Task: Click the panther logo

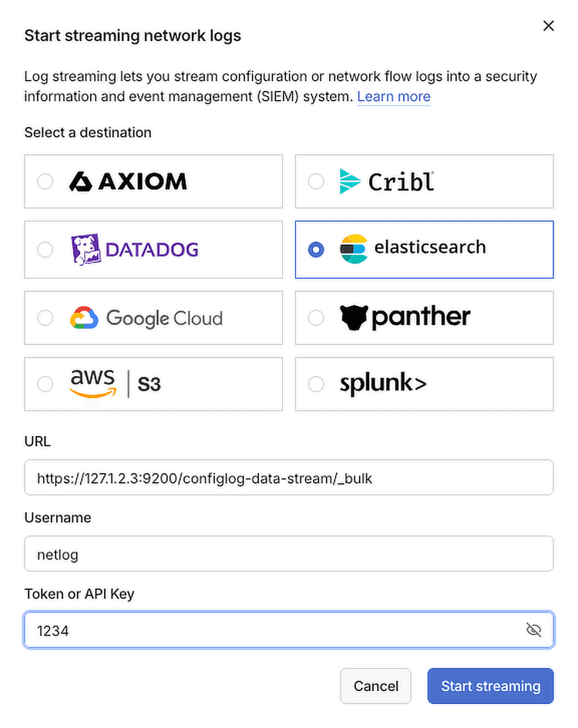Action: [x=405, y=317]
